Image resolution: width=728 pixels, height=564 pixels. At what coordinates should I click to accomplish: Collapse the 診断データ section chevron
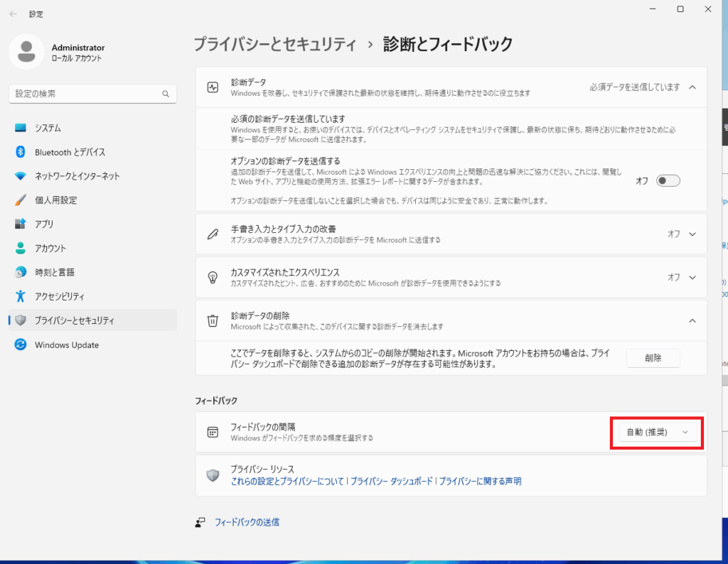click(692, 87)
